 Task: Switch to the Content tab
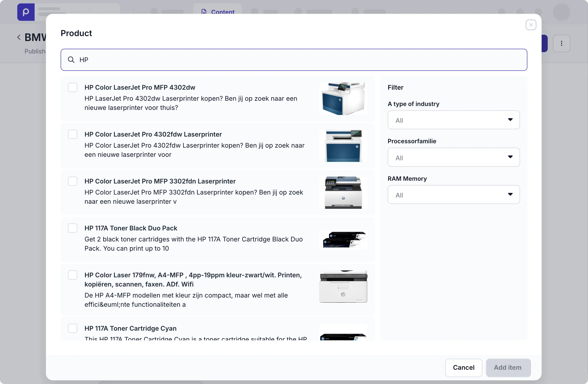click(x=222, y=12)
